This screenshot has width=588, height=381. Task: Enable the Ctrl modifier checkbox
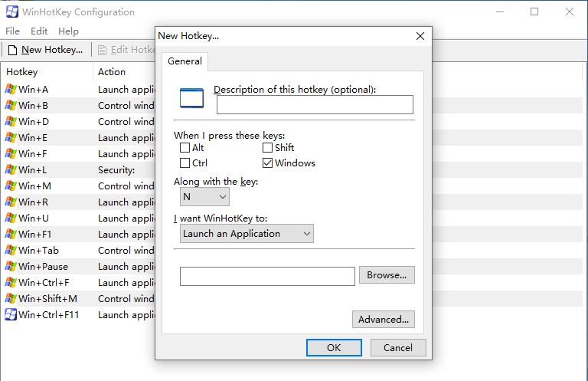pyautogui.click(x=185, y=163)
